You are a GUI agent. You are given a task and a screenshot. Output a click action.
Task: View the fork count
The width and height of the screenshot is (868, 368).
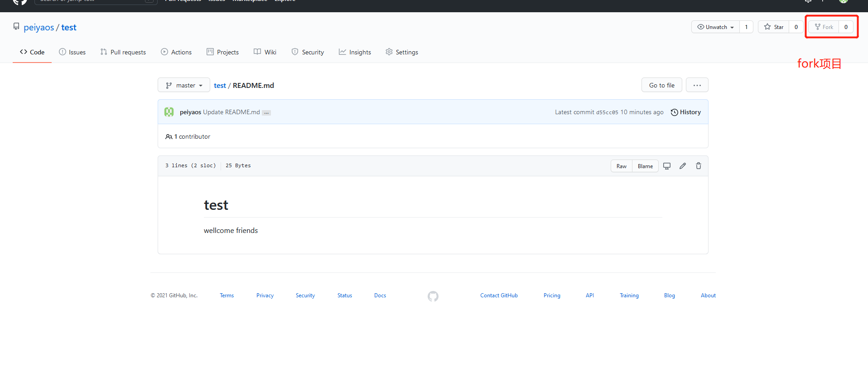pos(846,27)
